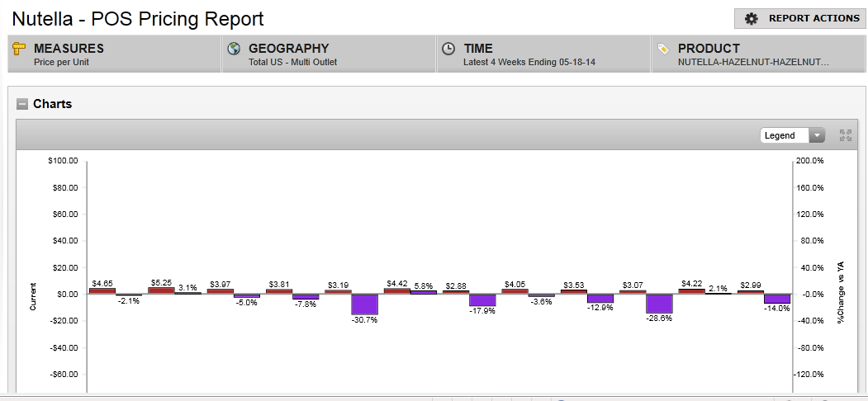Viewport: 868px width, 401px height.
Task: Select the purple -17.9% bar
Action: click(482, 300)
